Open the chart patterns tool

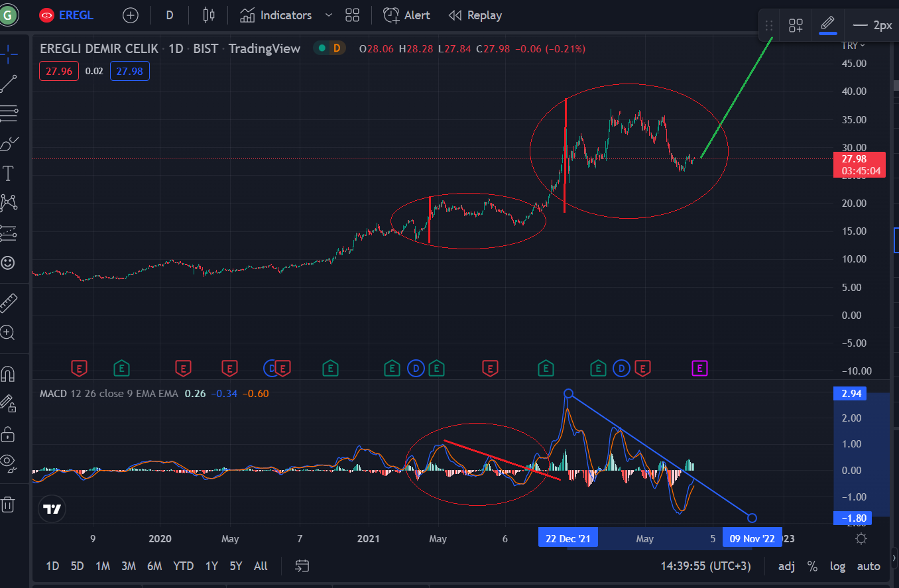pos(9,203)
